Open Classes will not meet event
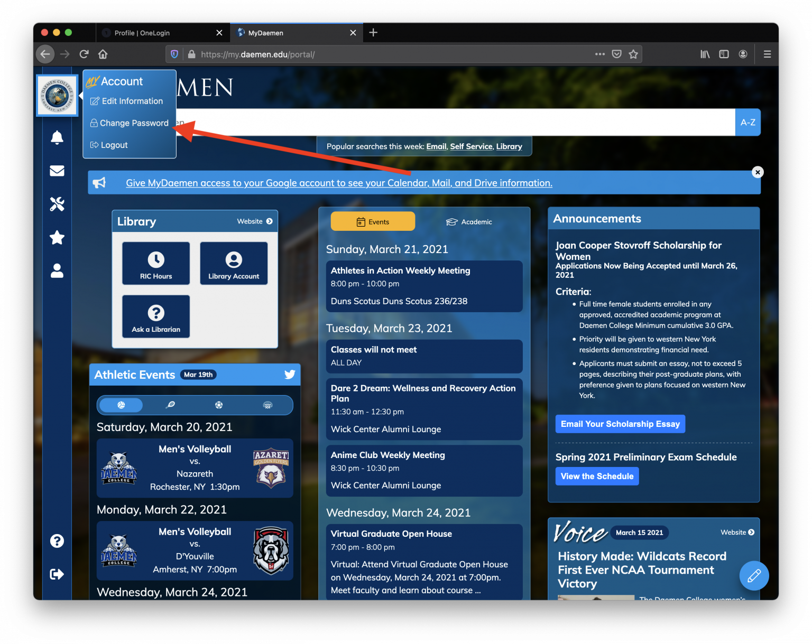Image resolution: width=812 pixels, height=644 pixels. coord(424,356)
